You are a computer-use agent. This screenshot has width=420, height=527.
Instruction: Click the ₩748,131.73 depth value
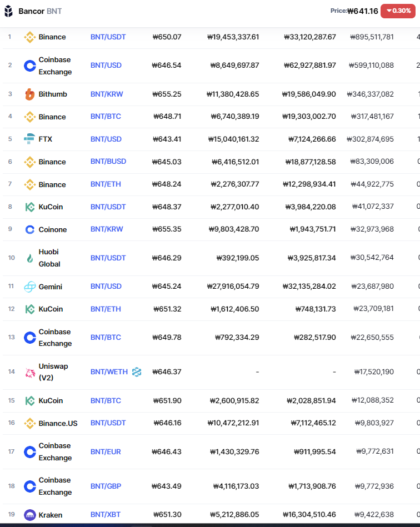click(316, 309)
